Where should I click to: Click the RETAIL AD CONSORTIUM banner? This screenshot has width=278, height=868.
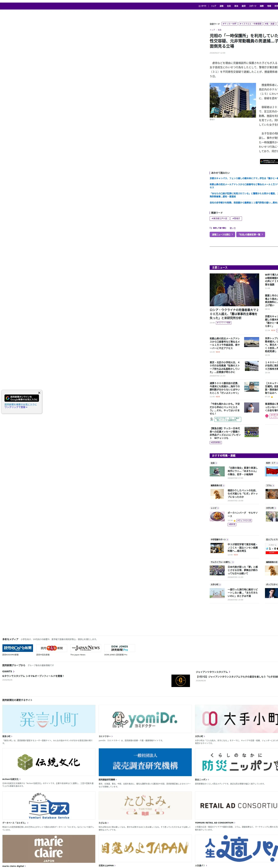(236, 805)
